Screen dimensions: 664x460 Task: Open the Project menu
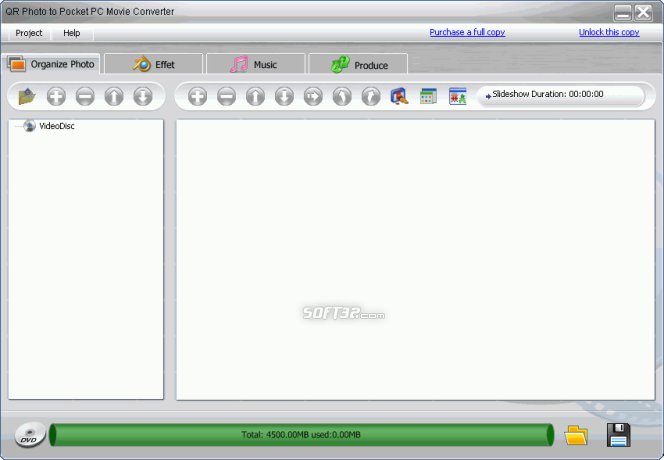29,33
